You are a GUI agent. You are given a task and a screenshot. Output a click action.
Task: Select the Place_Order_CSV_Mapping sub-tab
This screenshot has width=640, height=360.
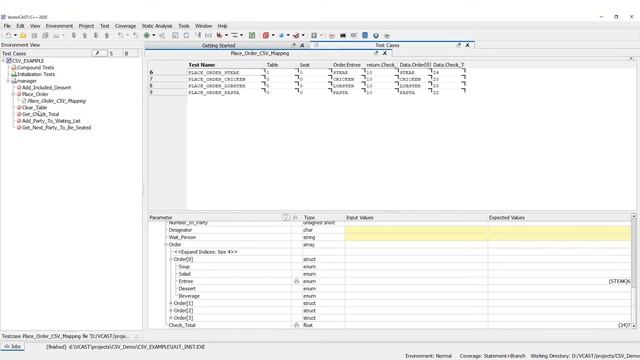coord(260,53)
